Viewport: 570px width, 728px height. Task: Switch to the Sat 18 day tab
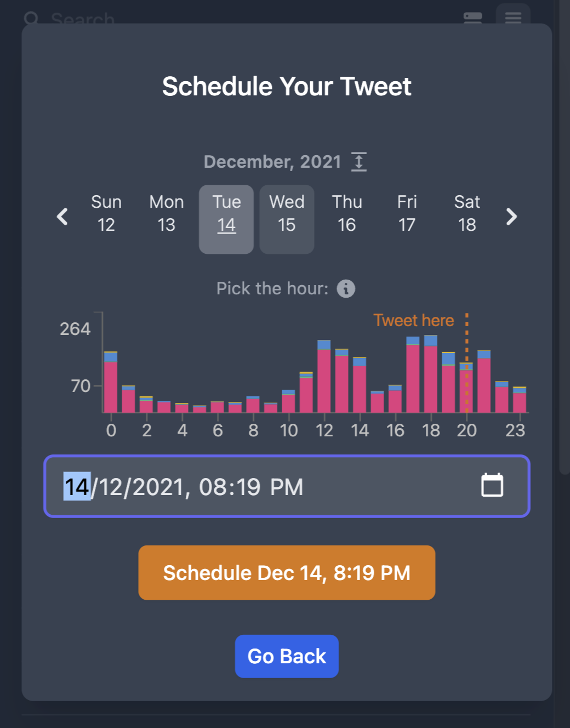pyautogui.click(x=466, y=214)
